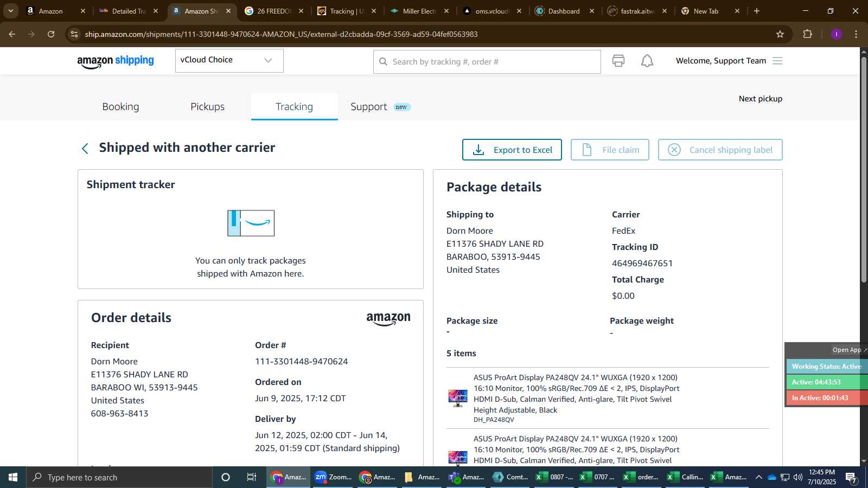
Task: Bookmark this page with star icon
Action: [x=780, y=34]
